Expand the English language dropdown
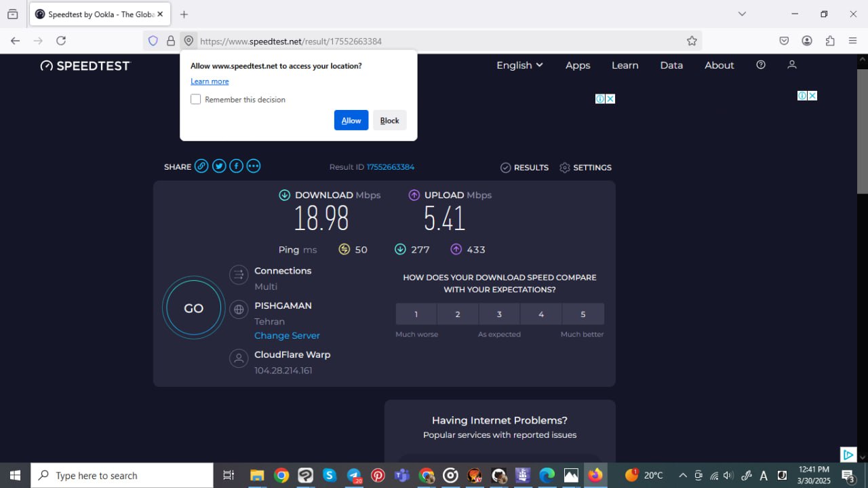868x488 pixels. pos(519,65)
